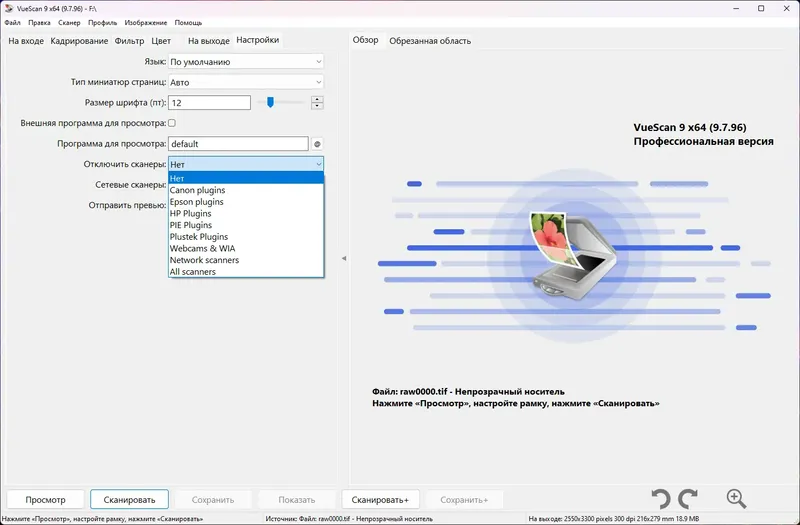800x525 pixels.
Task: Choose PIE Plugins option
Action: [246, 225]
